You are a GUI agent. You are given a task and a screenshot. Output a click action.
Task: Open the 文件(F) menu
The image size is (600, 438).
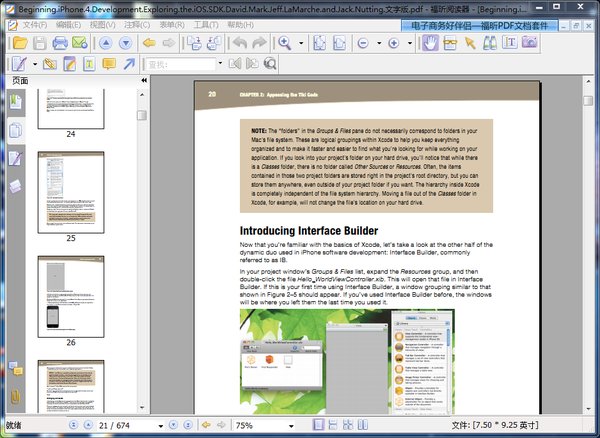coord(35,25)
